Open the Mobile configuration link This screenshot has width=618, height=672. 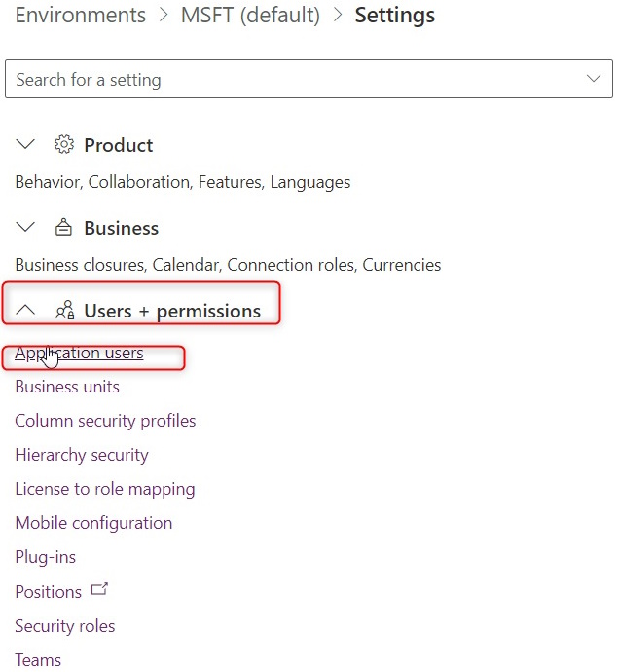[93, 523]
